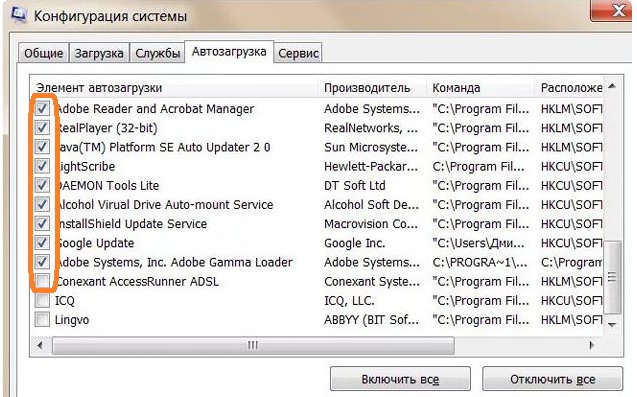The image size is (637, 397).
Task: Toggle the Google Update checkbox
Action: coord(42,243)
